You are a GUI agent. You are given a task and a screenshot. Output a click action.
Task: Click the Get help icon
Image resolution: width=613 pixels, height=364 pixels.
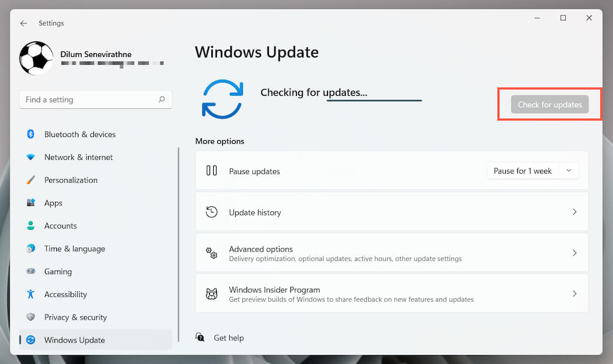point(200,337)
